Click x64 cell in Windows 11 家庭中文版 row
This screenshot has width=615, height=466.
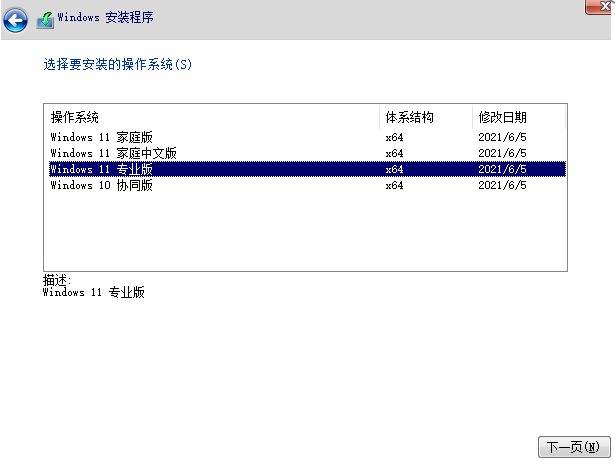[394, 153]
